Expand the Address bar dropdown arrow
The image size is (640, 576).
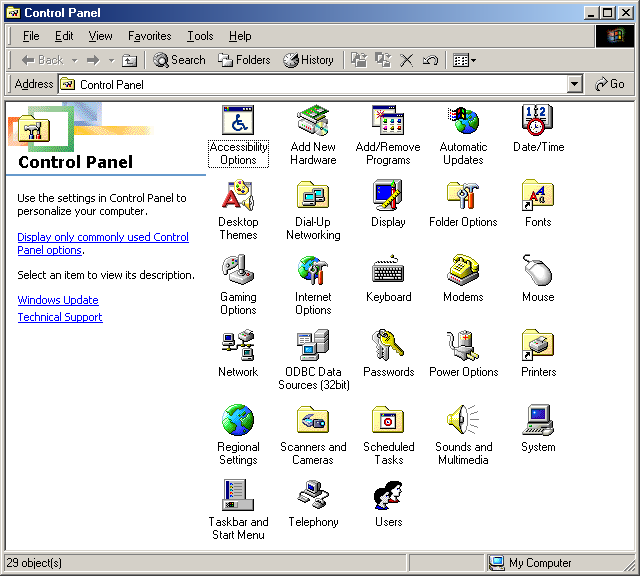[575, 85]
